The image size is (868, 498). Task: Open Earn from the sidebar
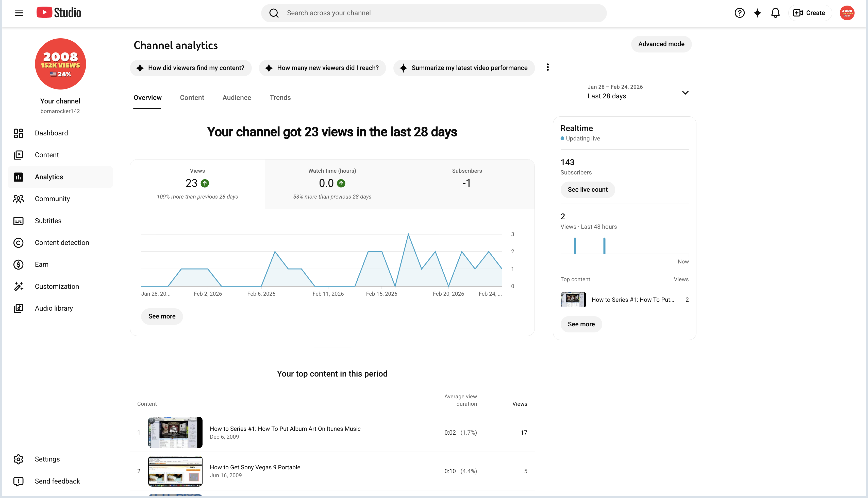tap(60, 264)
